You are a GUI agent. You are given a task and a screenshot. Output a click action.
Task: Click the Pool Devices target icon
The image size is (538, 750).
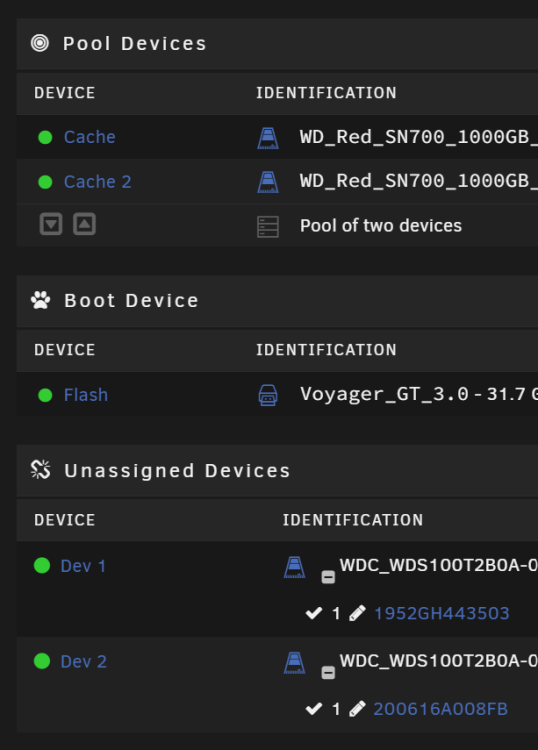[x=40, y=43]
